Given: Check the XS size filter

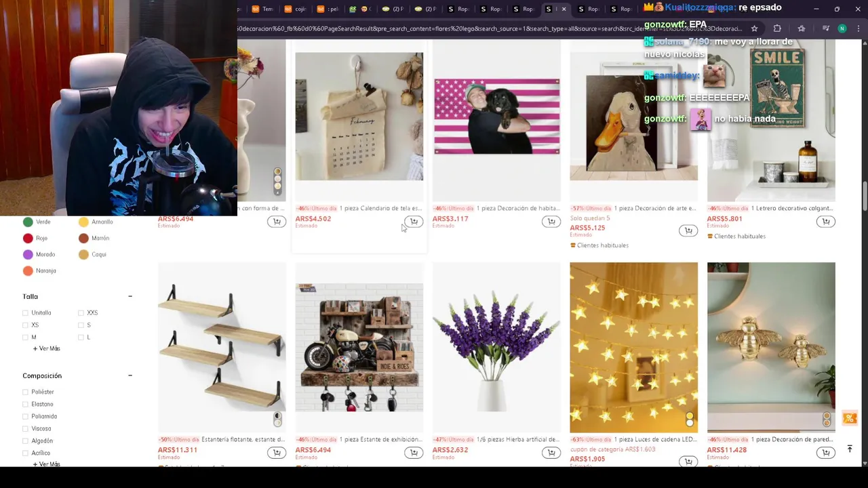Looking at the screenshot, I should pyautogui.click(x=26, y=325).
